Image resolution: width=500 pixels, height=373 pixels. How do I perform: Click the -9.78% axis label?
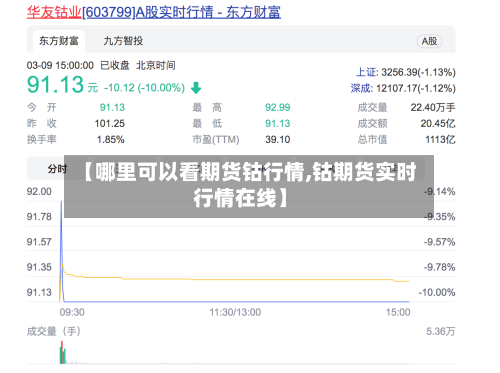(x=439, y=267)
